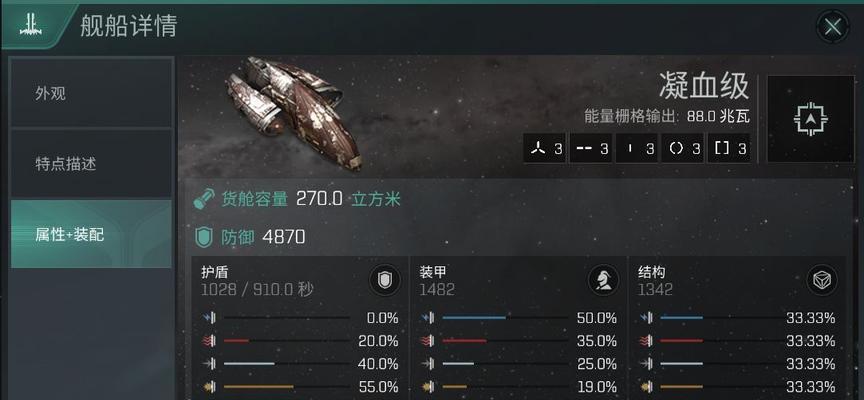The width and height of the screenshot is (864, 400).
Task: Select the 属性+装配 tab
Action: (91, 235)
